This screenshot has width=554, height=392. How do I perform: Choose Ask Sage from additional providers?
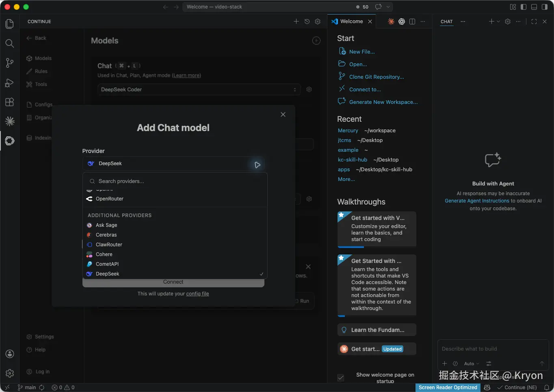coord(175,225)
